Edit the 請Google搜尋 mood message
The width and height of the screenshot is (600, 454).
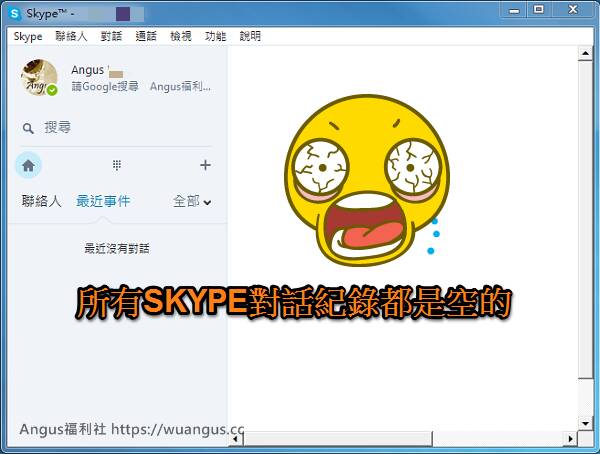point(141,87)
